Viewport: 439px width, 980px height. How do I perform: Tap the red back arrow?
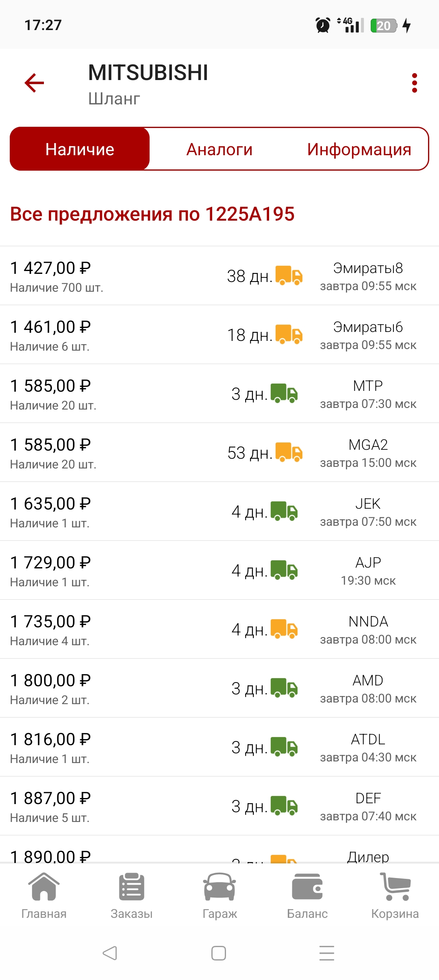pos(34,83)
